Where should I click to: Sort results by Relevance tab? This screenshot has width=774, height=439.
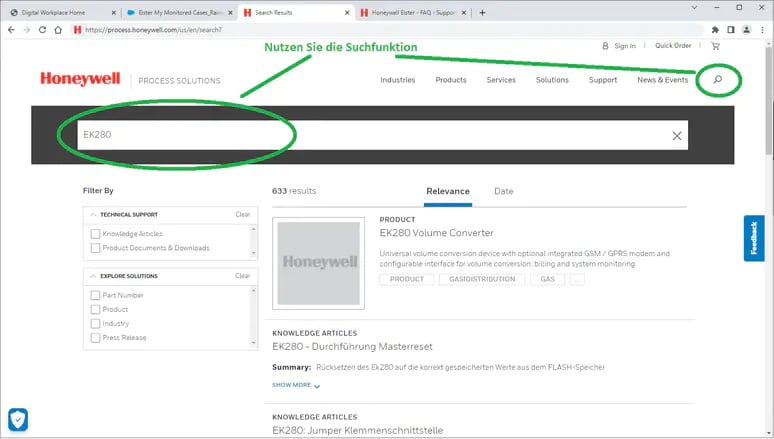(448, 192)
